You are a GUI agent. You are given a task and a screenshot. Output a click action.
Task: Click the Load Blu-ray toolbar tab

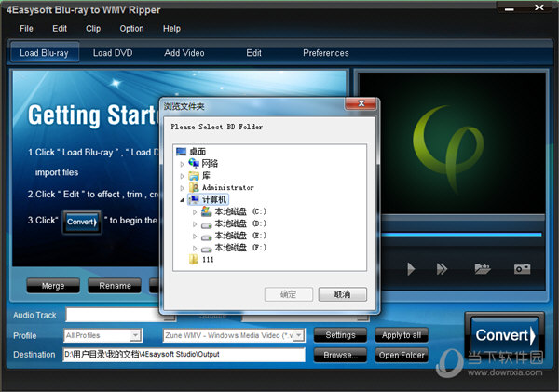click(x=45, y=53)
